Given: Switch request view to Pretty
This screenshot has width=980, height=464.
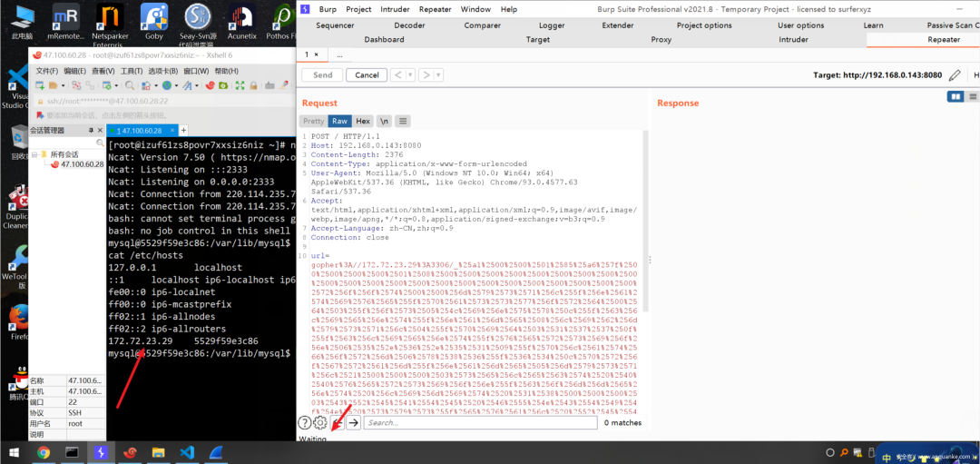Looking at the screenshot, I should coord(313,122).
